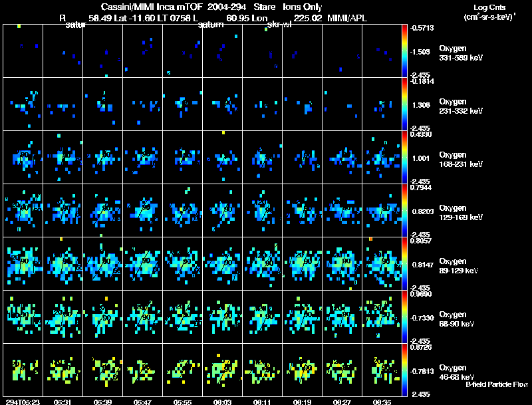Click the 1.001 color scale value
532x405 pixels.
(x=421, y=158)
